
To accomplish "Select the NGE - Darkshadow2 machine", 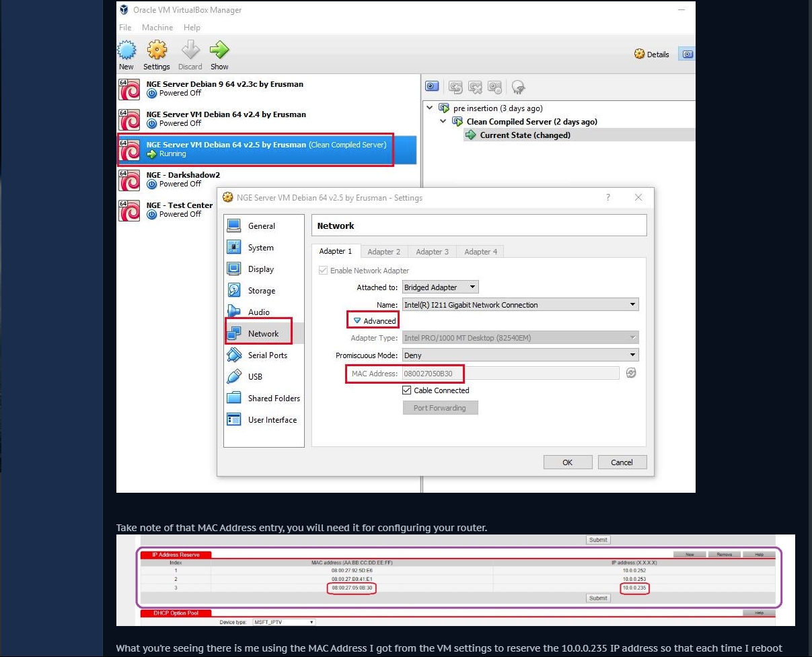I will click(x=267, y=180).
